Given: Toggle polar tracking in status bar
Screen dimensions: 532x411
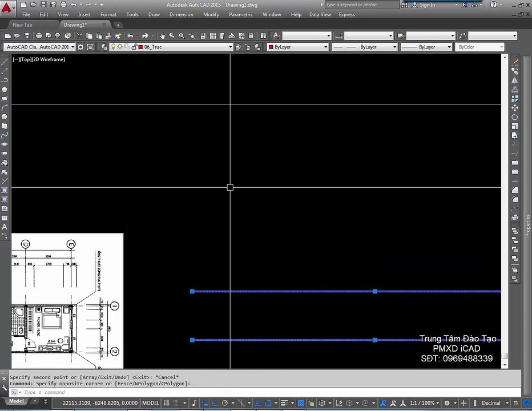Looking at the screenshot, I should point(224,403).
